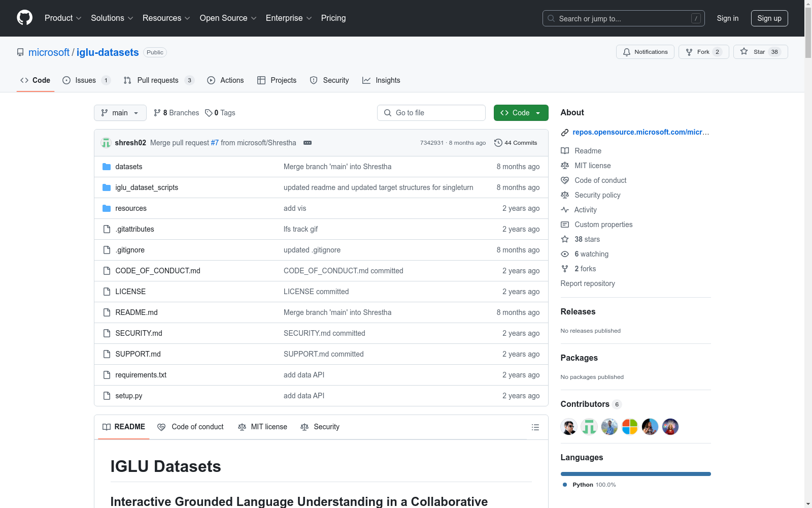Click the resources folder icon
The image size is (812, 508).
107,208
